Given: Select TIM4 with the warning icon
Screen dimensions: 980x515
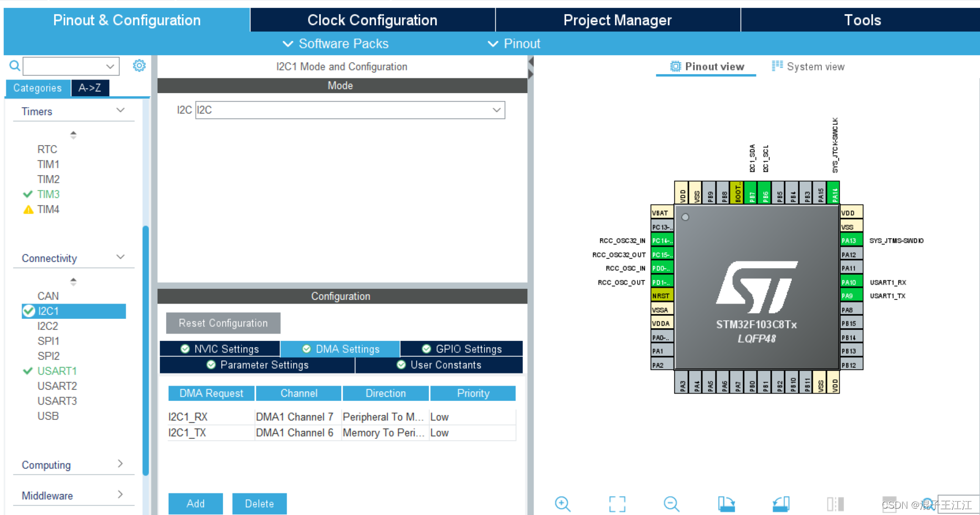Looking at the screenshot, I should [x=48, y=209].
